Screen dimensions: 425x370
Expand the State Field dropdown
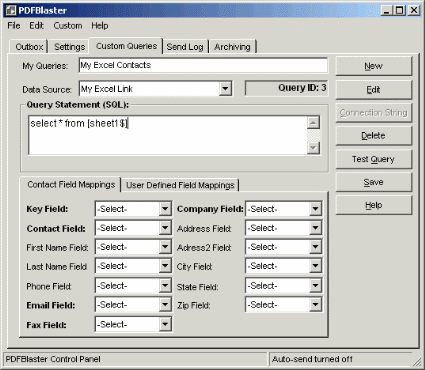click(x=315, y=286)
